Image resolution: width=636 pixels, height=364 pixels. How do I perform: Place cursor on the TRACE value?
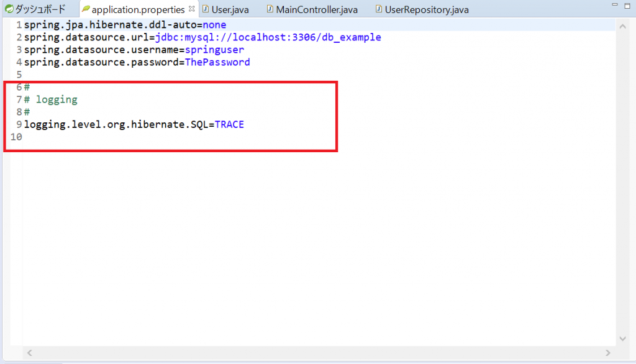coord(229,124)
